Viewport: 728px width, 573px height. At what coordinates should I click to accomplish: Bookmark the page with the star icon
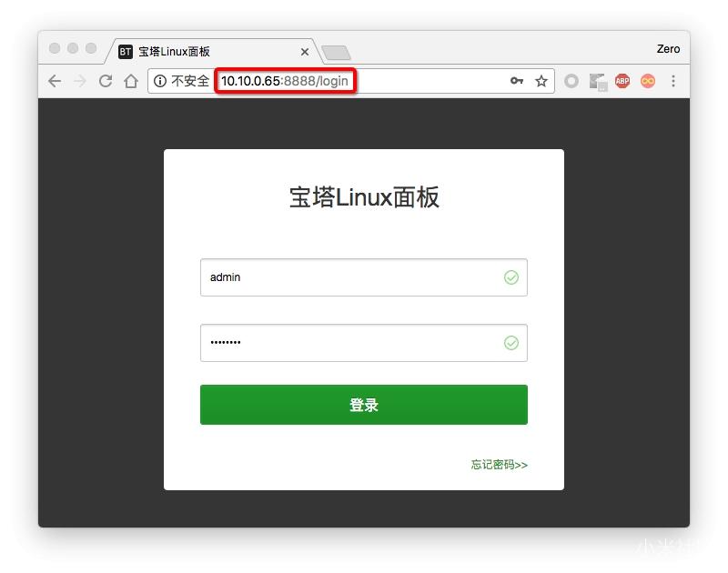click(x=541, y=81)
